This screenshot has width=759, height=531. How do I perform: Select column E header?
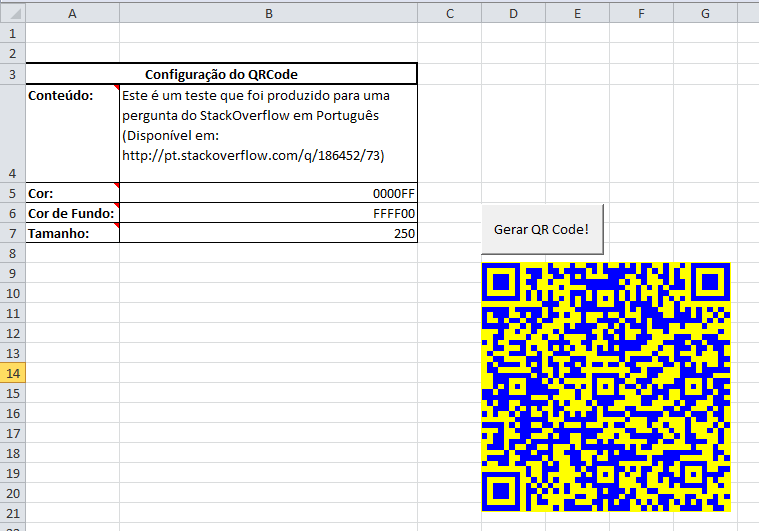tap(577, 14)
